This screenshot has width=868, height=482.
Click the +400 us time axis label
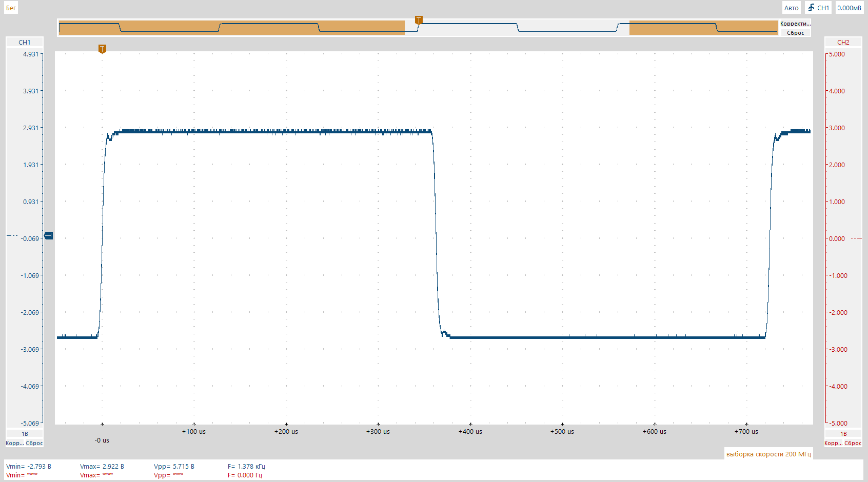point(470,431)
